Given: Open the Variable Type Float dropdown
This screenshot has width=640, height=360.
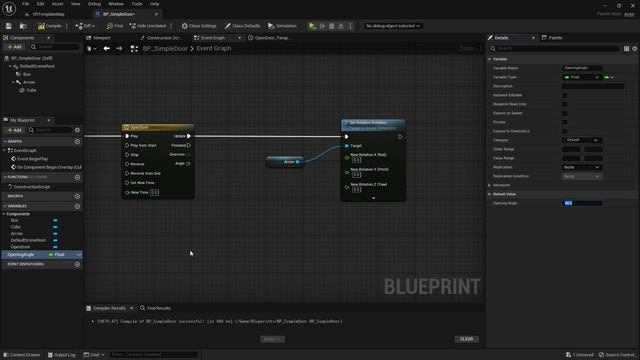Looking at the screenshot, I should click(x=582, y=77).
